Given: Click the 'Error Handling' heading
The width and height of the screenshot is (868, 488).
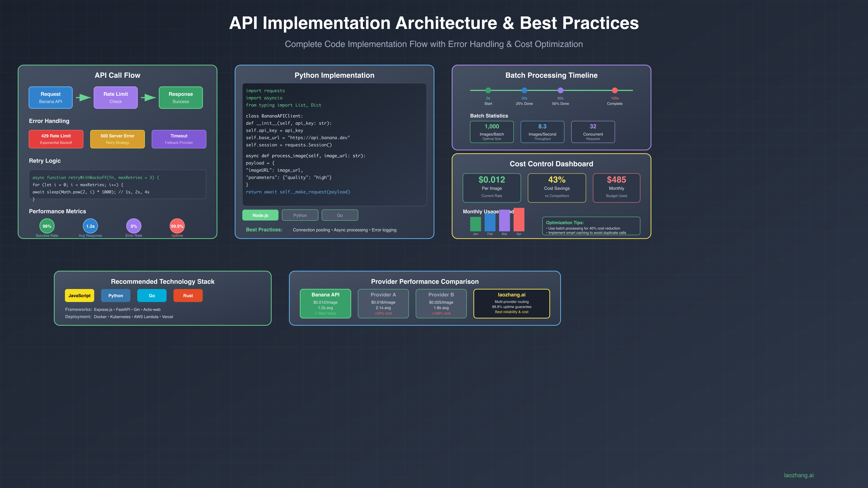Looking at the screenshot, I should pyautogui.click(x=49, y=121).
